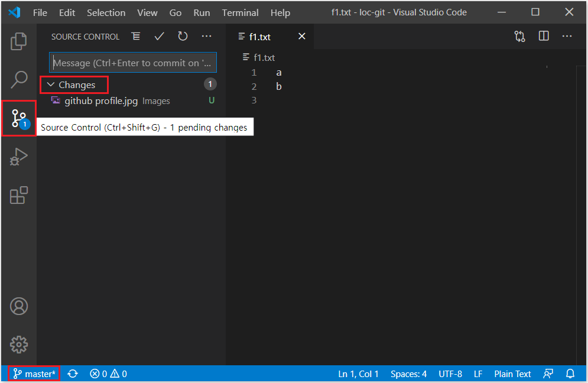The width and height of the screenshot is (588, 383).
Task: Click the VS Code logo icon
Action: [x=15, y=12]
